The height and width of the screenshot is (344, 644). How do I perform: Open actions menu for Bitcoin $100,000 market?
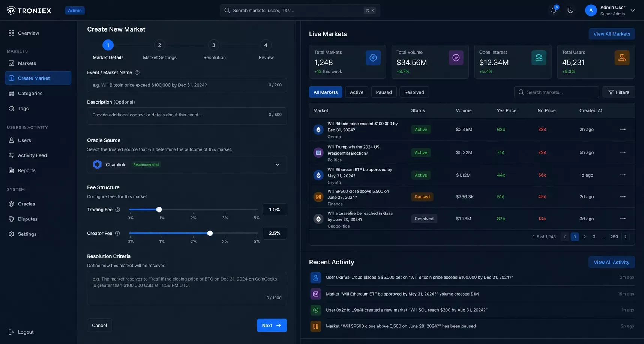[623, 129]
